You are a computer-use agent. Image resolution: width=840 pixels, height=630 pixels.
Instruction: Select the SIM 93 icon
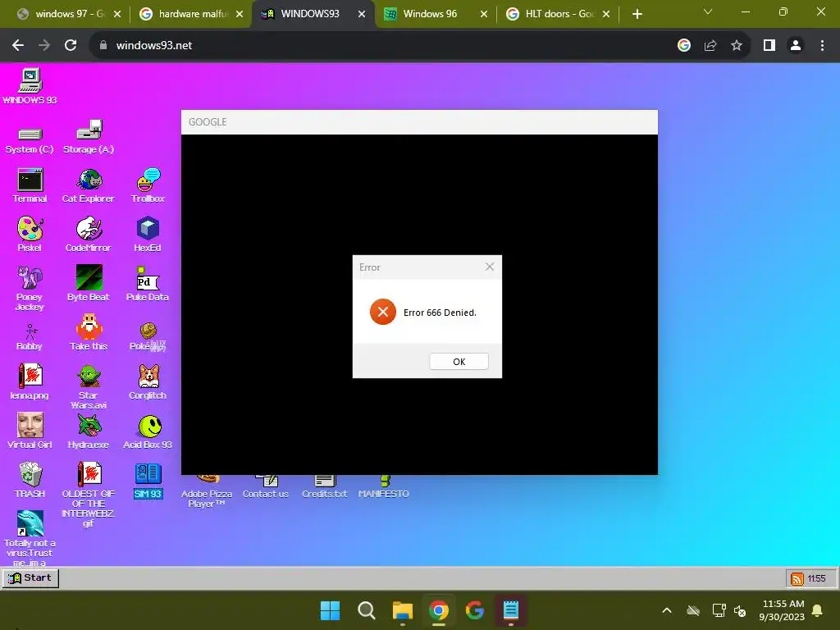coord(148,481)
